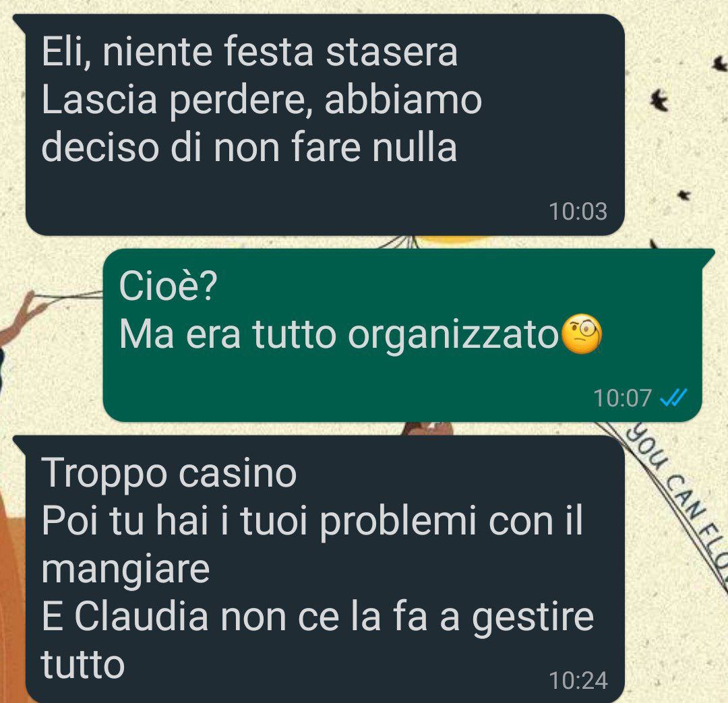Click the 10:24 timestamp

(578, 681)
